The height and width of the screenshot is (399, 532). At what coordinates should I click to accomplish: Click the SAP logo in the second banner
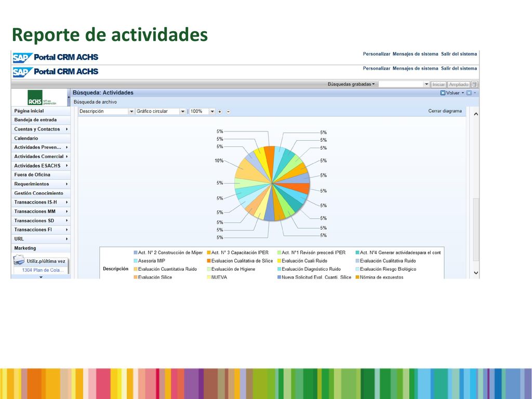22,72
